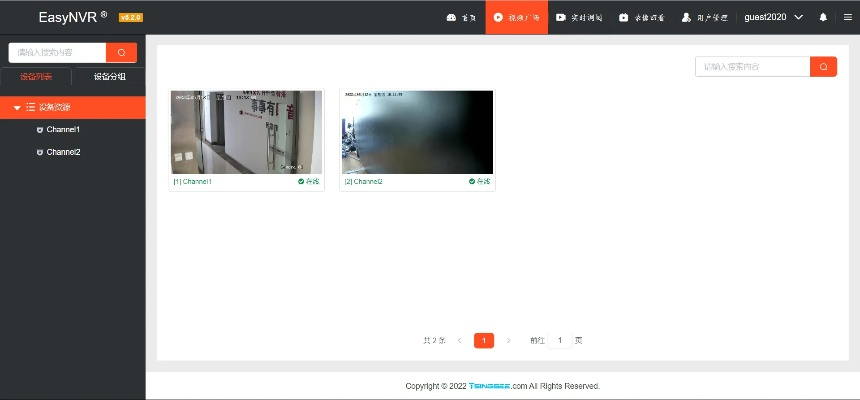Click the camera icon beside Channel2 in tree
The image size is (860, 400).
click(39, 152)
